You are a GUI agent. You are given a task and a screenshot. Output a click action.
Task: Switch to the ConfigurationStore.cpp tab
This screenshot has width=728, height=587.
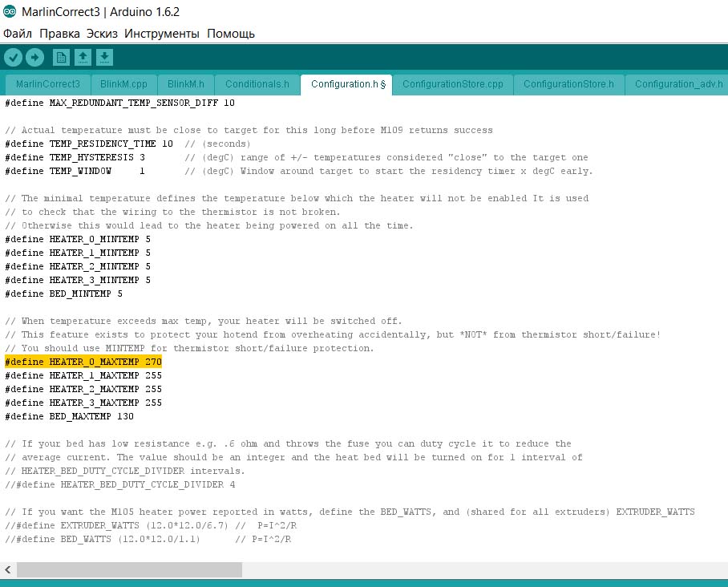pos(452,84)
